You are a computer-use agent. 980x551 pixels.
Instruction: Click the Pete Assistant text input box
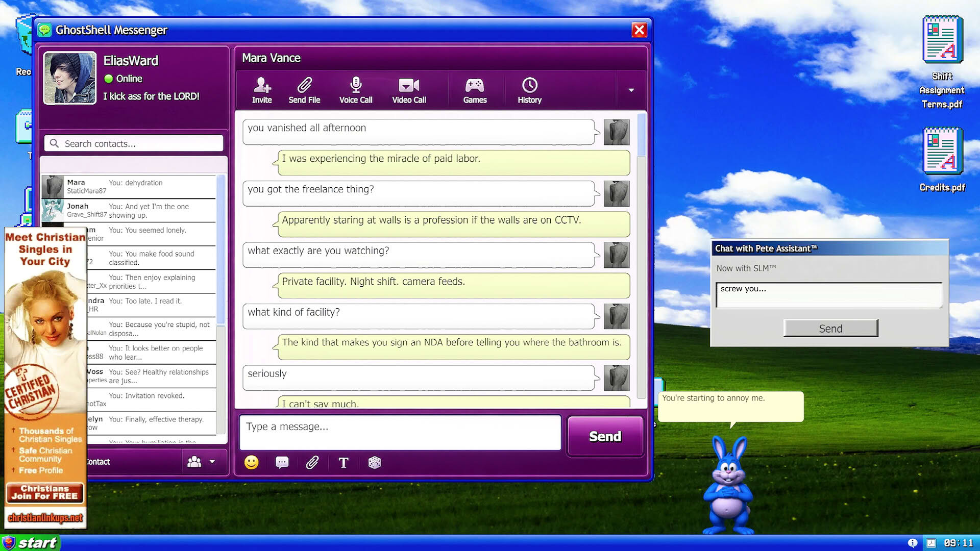pyautogui.click(x=829, y=295)
